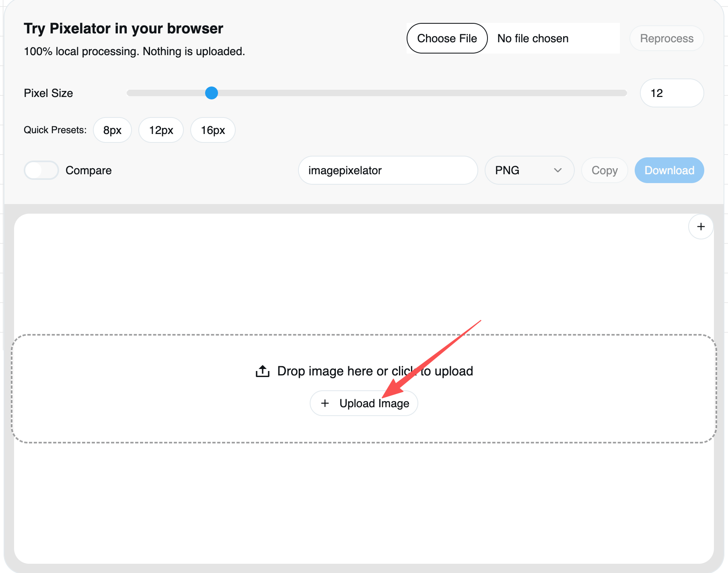This screenshot has width=728, height=573.
Task: Click the chevron arrow beside PNG
Action: pyautogui.click(x=557, y=170)
